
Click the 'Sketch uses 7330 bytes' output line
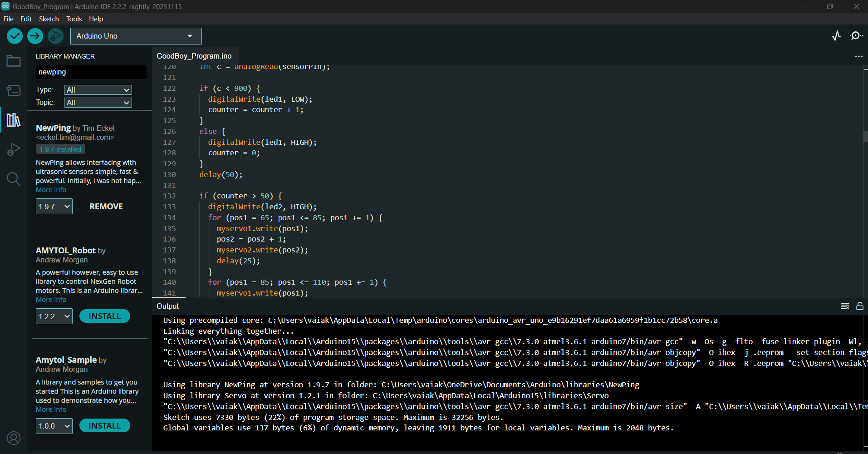click(x=333, y=417)
